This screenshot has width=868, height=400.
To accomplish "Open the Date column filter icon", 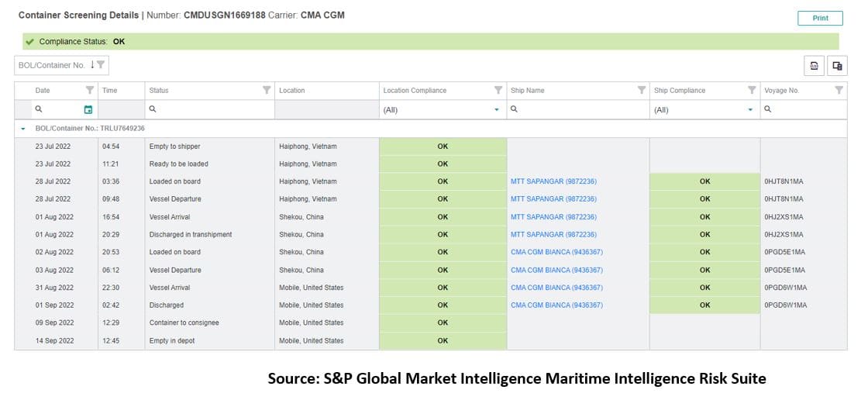I will pyautogui.click(x=89, y=91).
